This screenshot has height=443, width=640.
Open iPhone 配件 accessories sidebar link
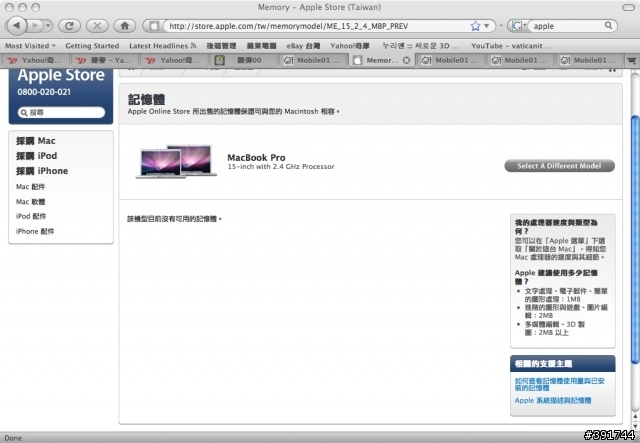click(x=35, y=232)
